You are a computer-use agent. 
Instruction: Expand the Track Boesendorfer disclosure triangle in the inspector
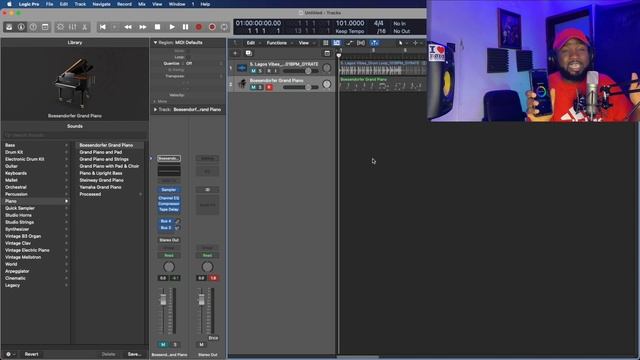pos(155,109)
